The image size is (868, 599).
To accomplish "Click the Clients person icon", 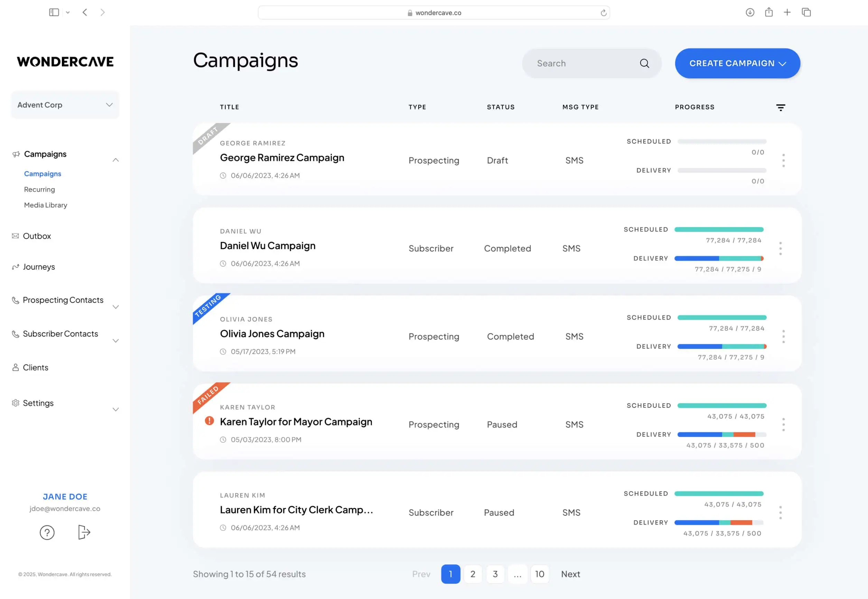I will tap(15, 367).
